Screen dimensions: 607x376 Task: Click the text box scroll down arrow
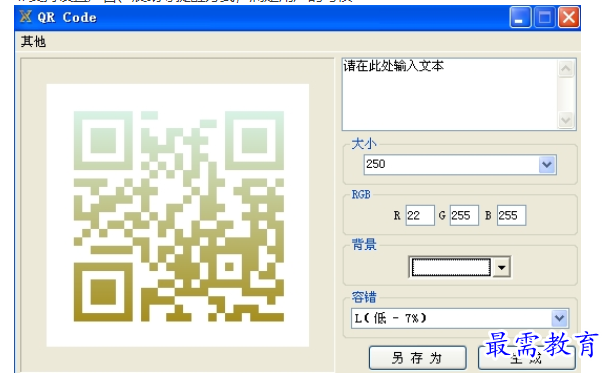[566, 120]
